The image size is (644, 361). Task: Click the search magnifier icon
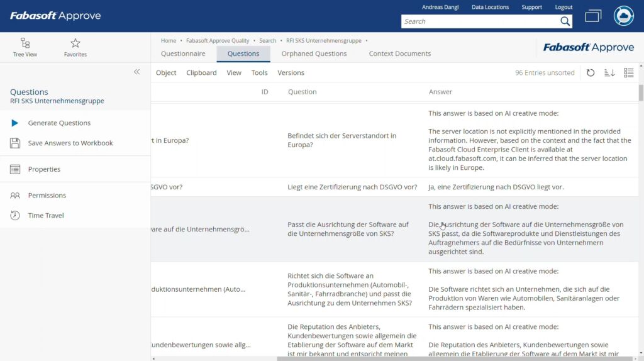565,21
